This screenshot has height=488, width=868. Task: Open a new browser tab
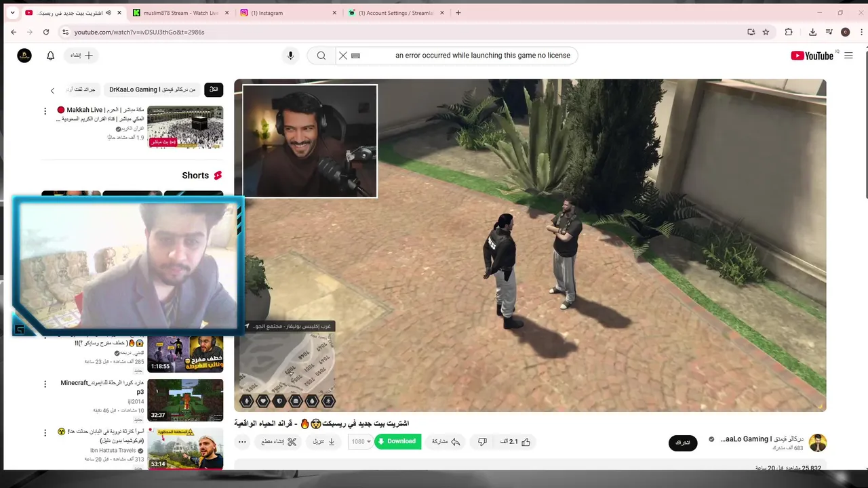(x=458, y=13)
